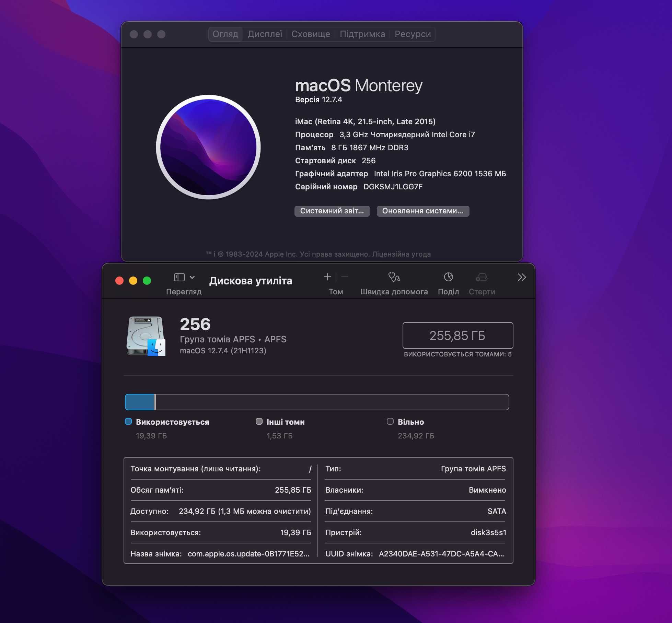This screenshot has height=623, width=672.
Task: Click the Під'єднання SATA value
Action: pos(497,511)
